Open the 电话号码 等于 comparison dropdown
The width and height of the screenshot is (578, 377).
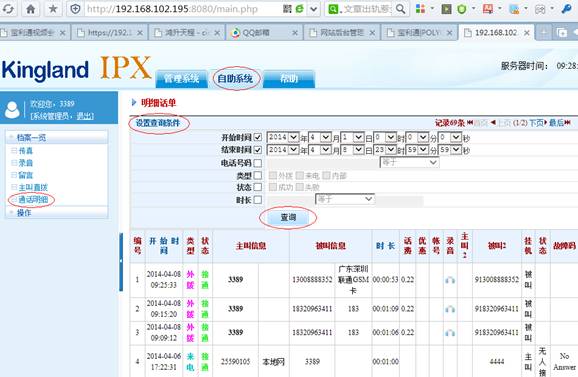[409, 162]
